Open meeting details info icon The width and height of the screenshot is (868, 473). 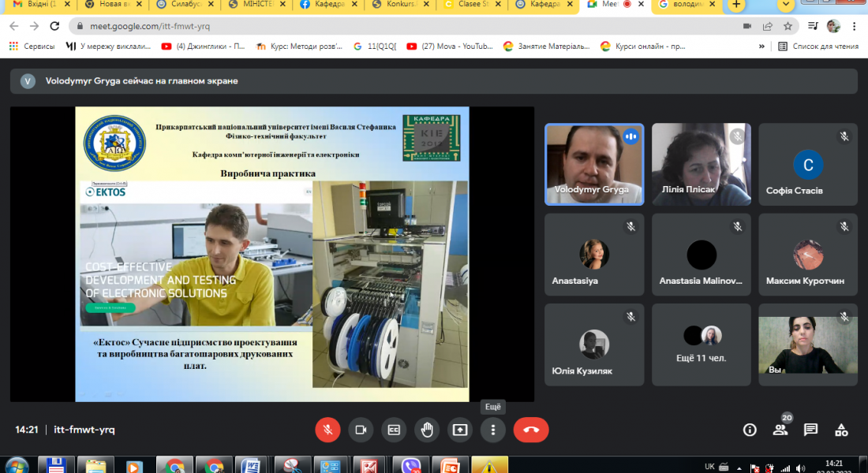coord(750,430)
